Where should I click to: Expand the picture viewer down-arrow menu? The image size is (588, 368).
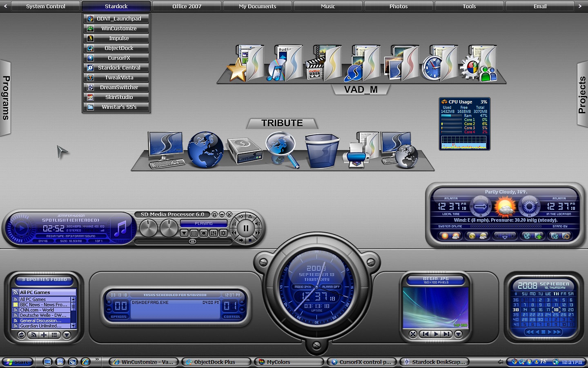point(458,334)
